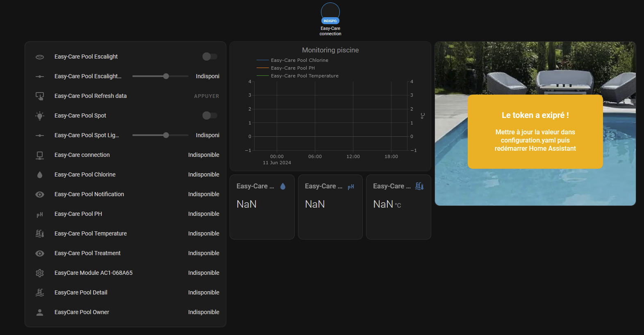Open the EasyCare Pool Owner row label
Screen dimensions: 644x335
82,312
